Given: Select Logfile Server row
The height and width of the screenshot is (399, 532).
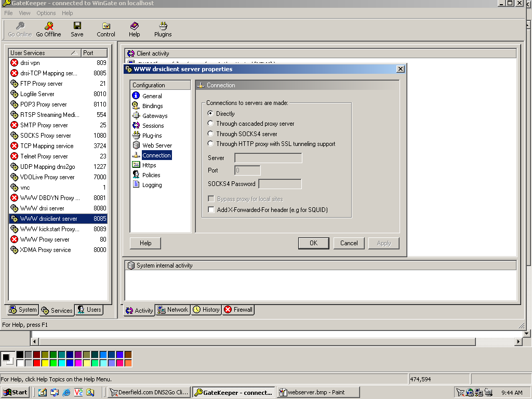Looking at the screenshot, I should [x=58, y=94].
